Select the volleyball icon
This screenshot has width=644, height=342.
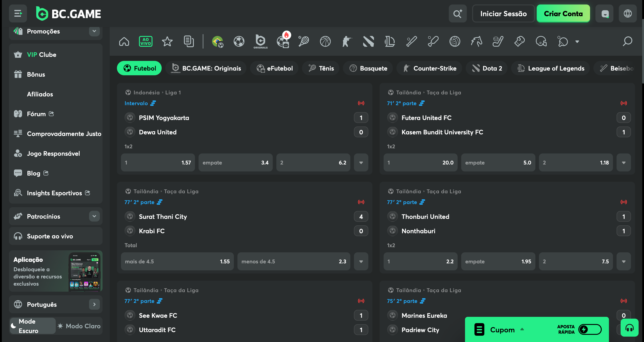pos(455,42)
